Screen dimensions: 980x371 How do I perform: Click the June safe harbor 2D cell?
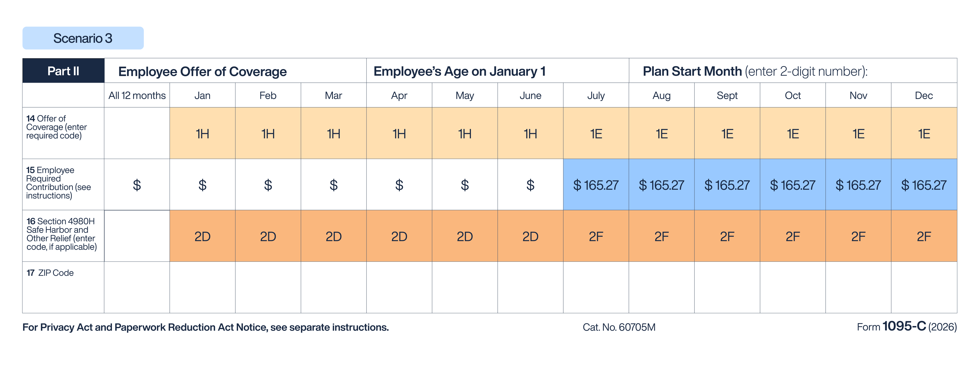(530, 236)
